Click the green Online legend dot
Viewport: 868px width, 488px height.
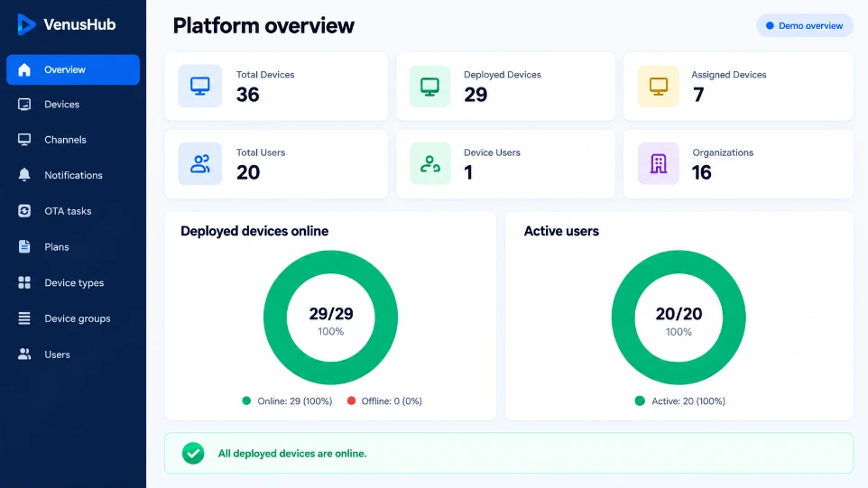246,401
